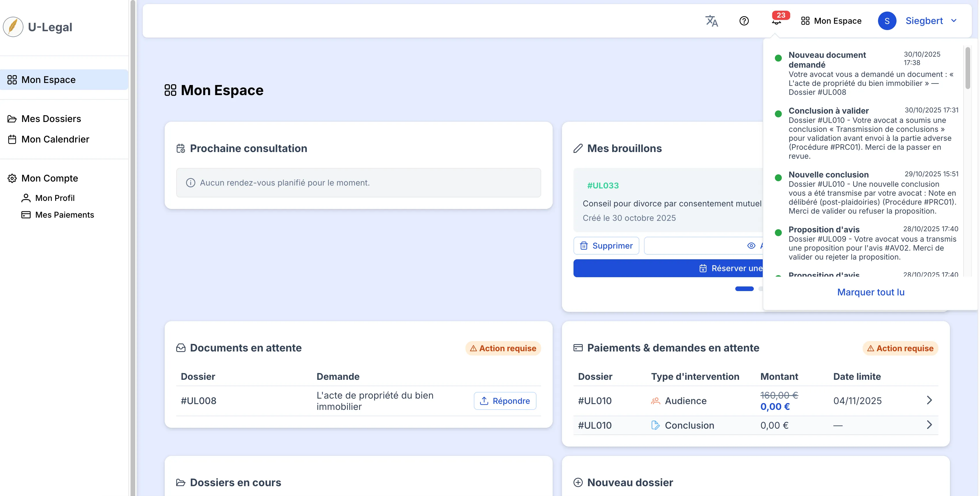Click the info icon in the no-appointment notice
The height and width of the screenshot is (496, 980).
pos(191,183)
